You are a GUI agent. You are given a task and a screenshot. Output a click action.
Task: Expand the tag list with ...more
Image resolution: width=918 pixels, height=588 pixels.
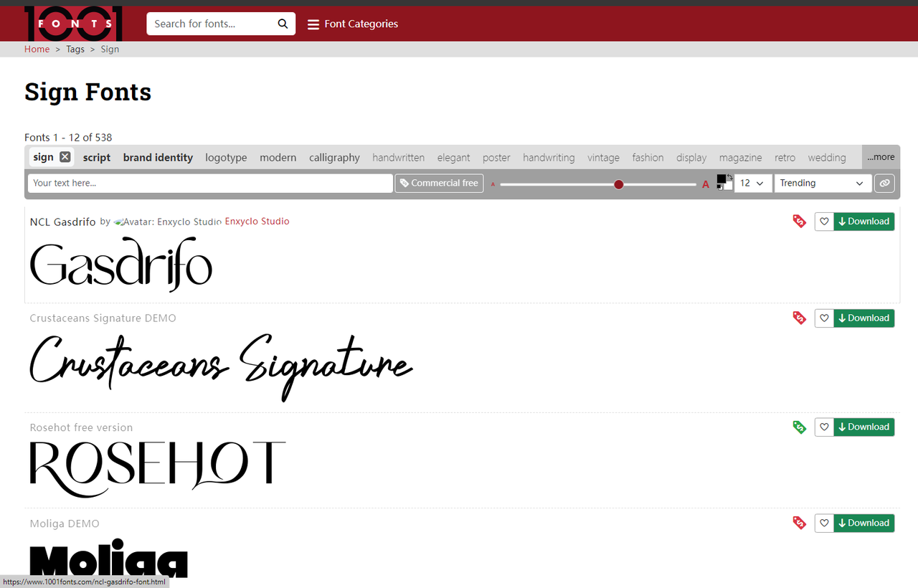click(x=881, y=157)
